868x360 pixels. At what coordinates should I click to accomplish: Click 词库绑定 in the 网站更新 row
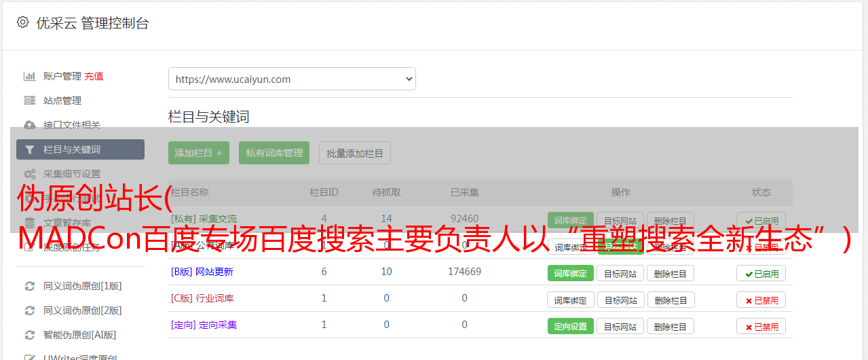[570, 273]
